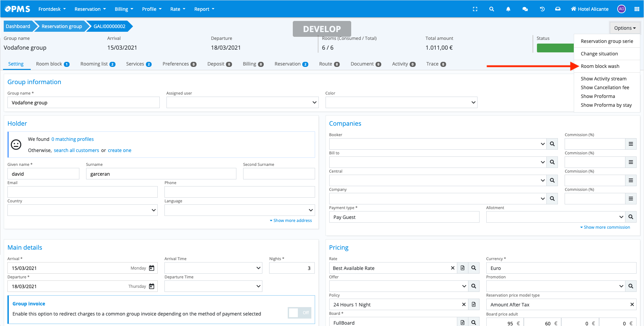Open the Arrival date calendar picker
Viewport: 644px width, 326px height.
[x=152, y=268]
